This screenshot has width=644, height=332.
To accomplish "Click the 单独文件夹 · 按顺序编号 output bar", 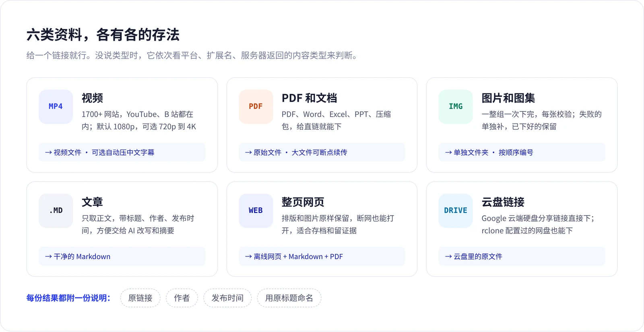I will [522, 153].
